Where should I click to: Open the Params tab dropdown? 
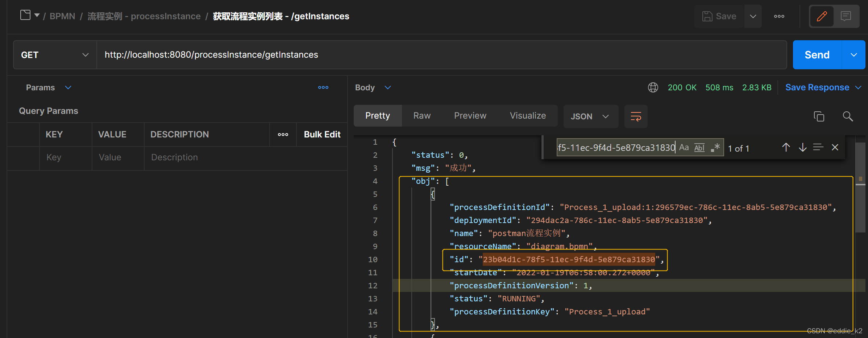(49, 87)
